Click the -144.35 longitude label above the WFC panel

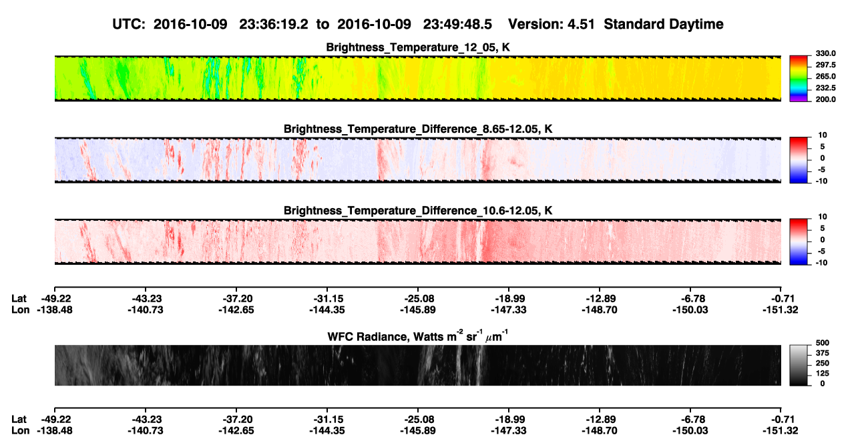click(327, 310)
